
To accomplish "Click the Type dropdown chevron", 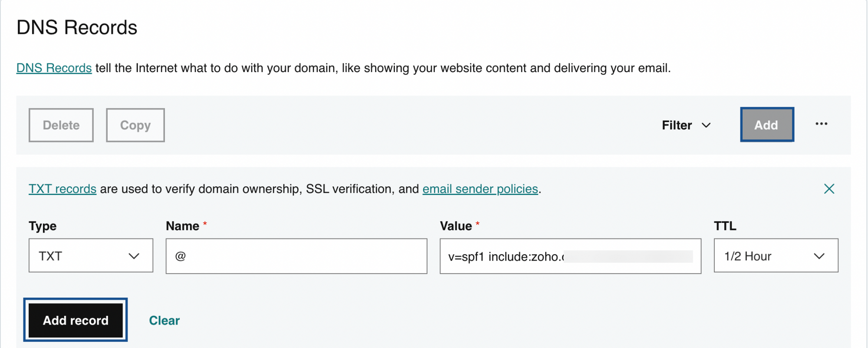I will tap(134, 256).
